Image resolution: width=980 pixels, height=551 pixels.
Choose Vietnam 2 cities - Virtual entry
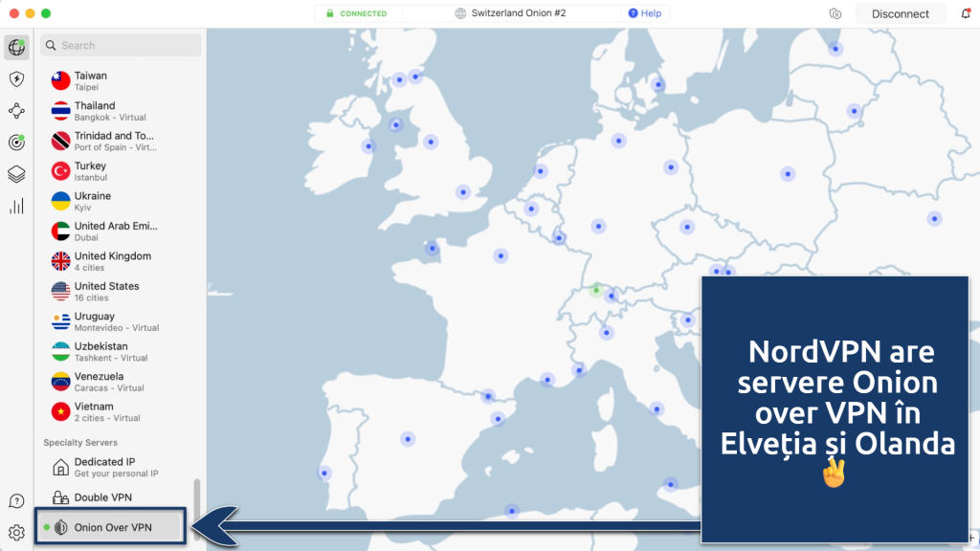tap(119, 411)
